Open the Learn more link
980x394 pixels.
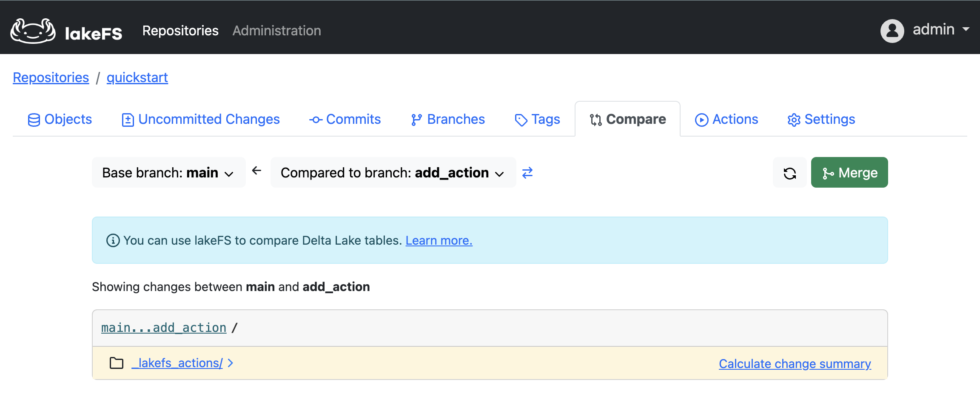[439, 240]
